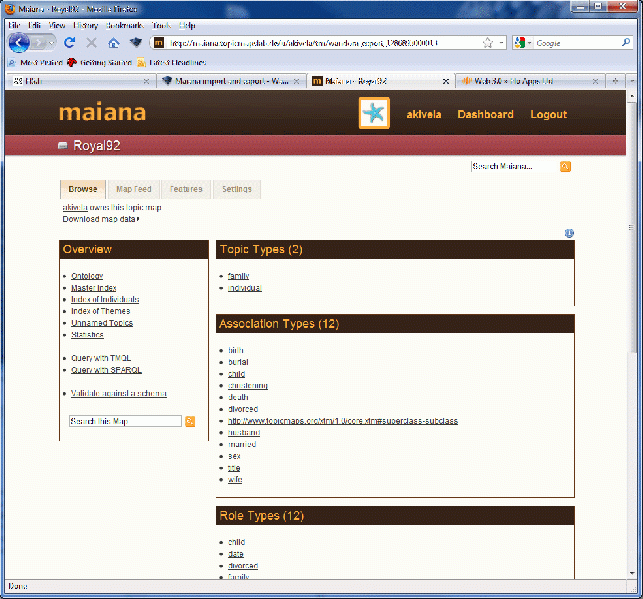Open the Download map data dropdown
This screenshot has width=643, height=599.
[100, 218]
